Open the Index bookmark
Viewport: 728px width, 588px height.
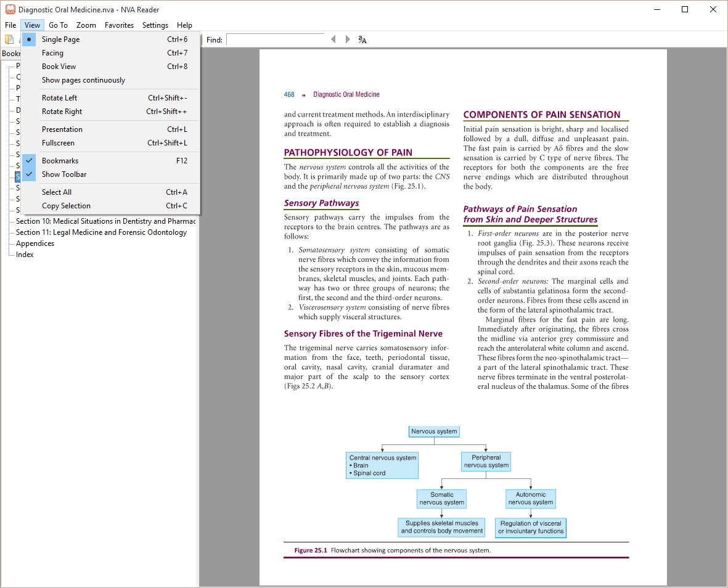(25, 255)
